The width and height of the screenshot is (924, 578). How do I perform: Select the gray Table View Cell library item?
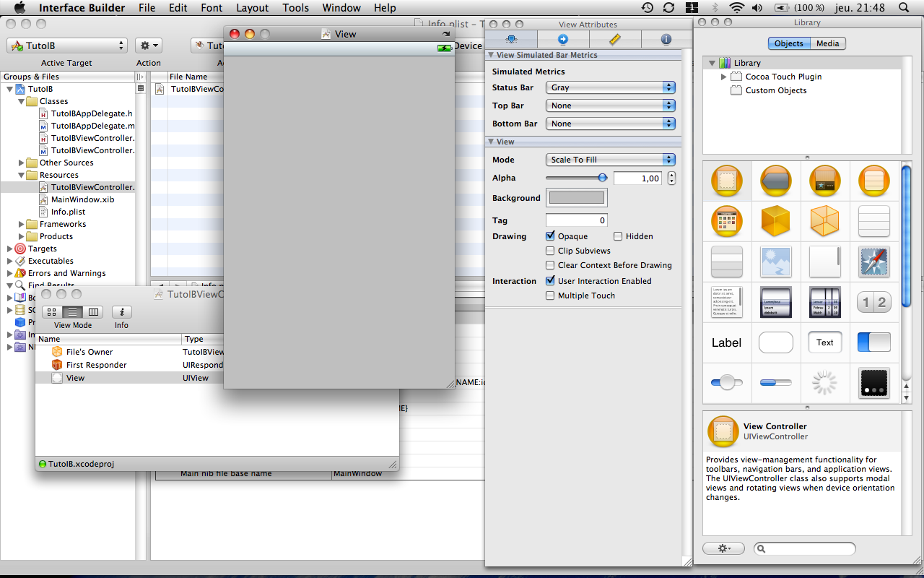727,262
